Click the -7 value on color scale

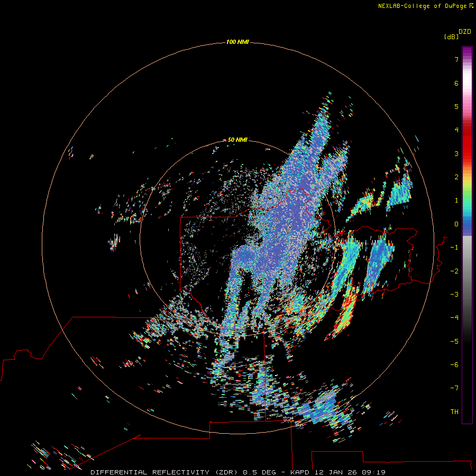pyautogui.click(x=454, y=388)
